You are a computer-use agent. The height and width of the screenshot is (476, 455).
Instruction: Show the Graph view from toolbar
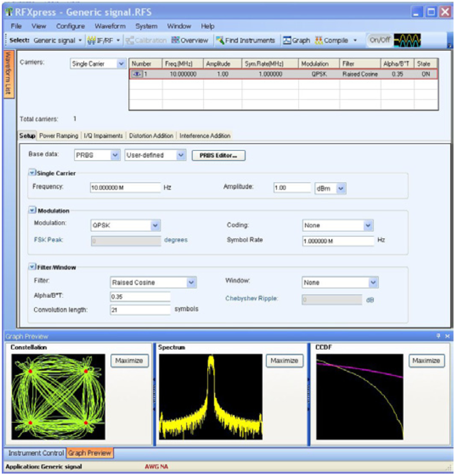(296, 40)
